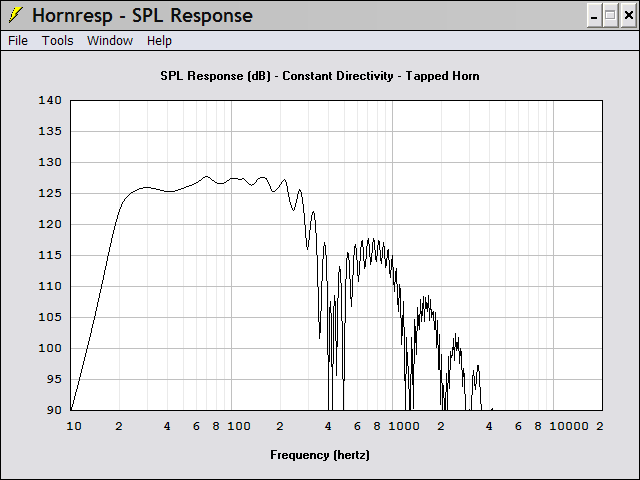The width and height of the screenshot is (640, 480).
Task: Open the Window menu
Action: [x=110, y=41]
